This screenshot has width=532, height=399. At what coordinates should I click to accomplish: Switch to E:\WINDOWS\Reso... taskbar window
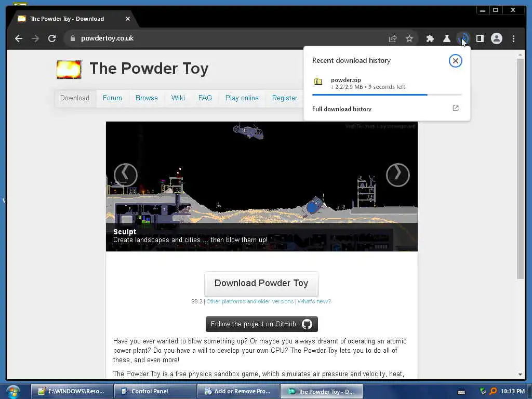[x=72, y=391]
